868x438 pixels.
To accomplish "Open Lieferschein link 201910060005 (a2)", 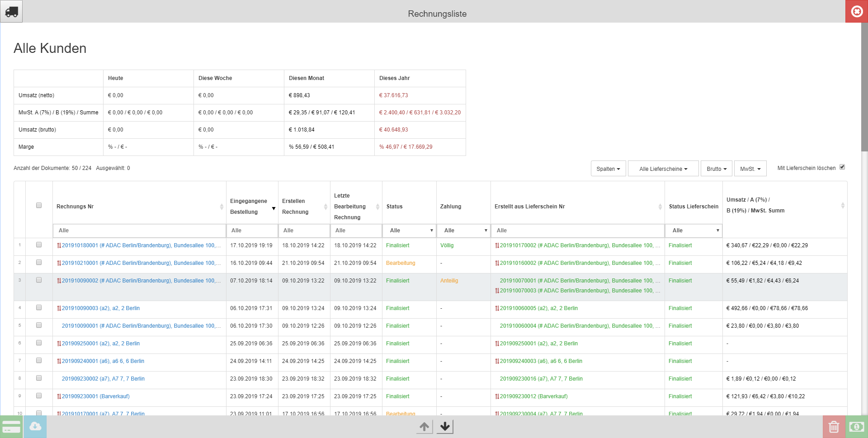I will pyautogui.click(x=538, y=308).
